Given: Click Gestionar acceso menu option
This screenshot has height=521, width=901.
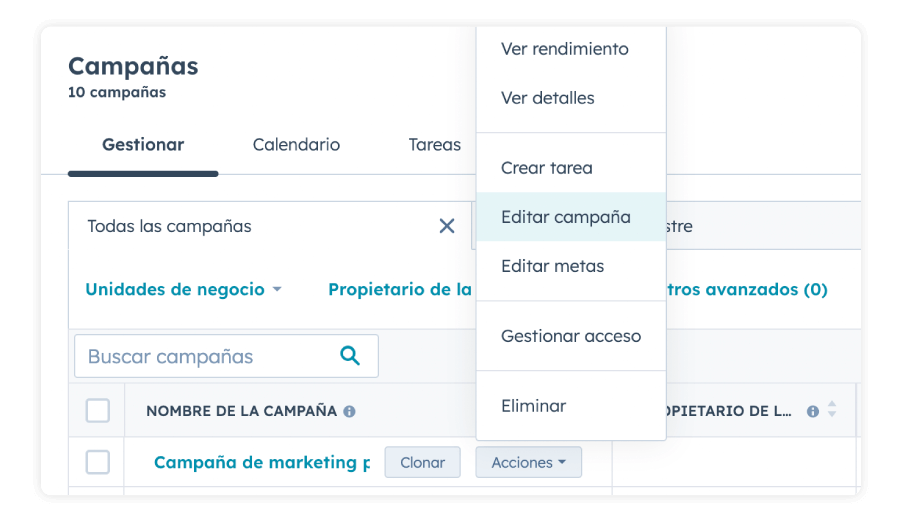Looking at the screenshot, I should tap(570, 336).
